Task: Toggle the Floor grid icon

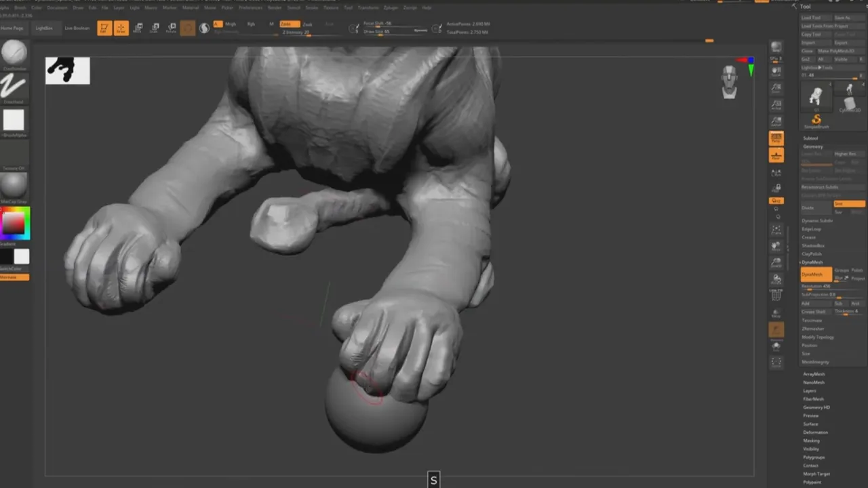Action: point(776,155)
